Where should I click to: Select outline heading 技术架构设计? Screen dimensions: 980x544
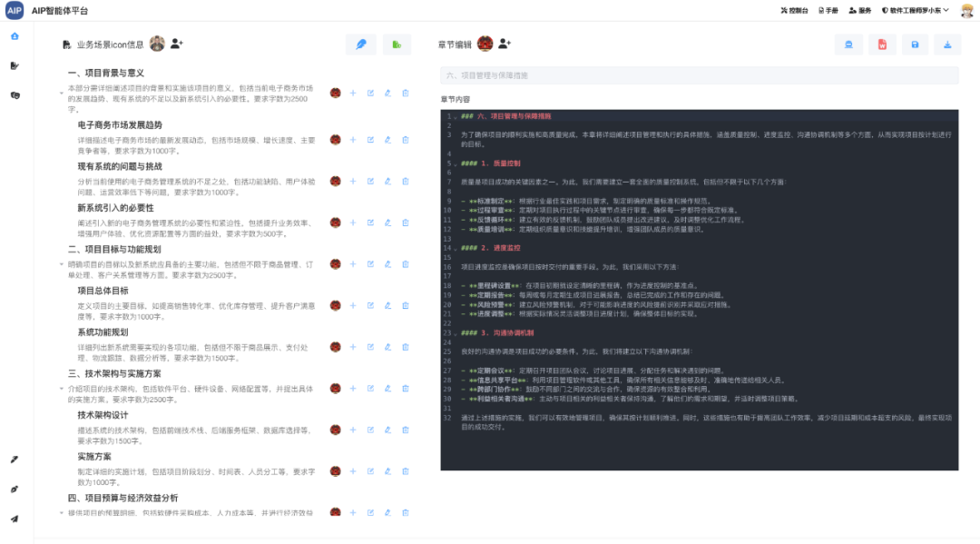[x=103, y=415]
